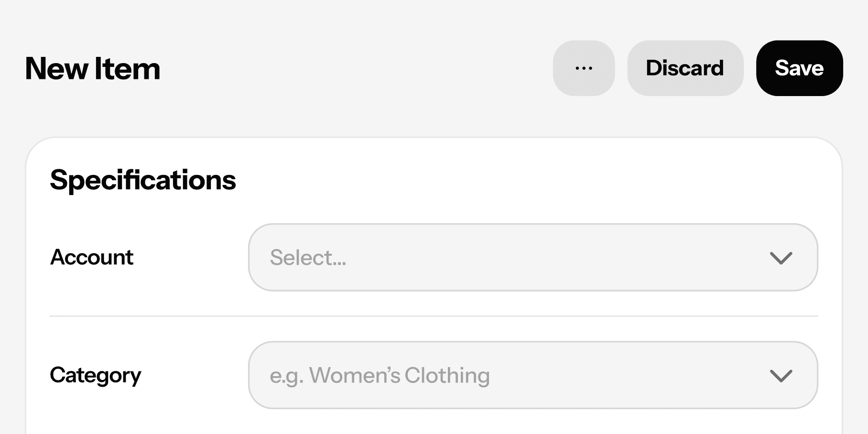Click the divider line below Account row
This screenshot has width=868, height=434.
click(x=434, y=316)
